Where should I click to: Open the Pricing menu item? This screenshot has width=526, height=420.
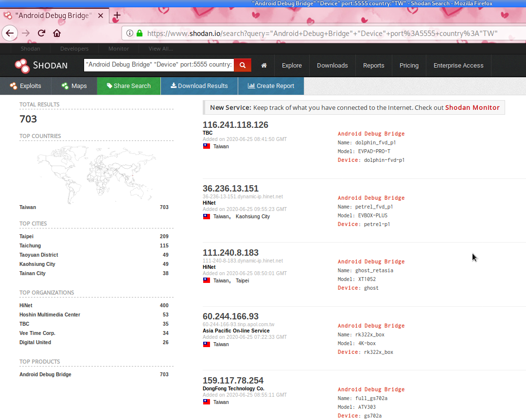pyautogui.click(x=409, y=66)
